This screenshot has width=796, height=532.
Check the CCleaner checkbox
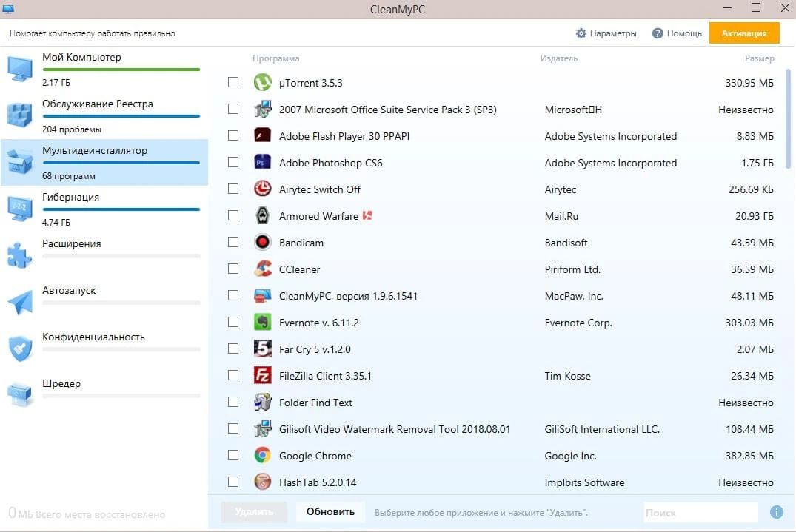pos(233,269)
